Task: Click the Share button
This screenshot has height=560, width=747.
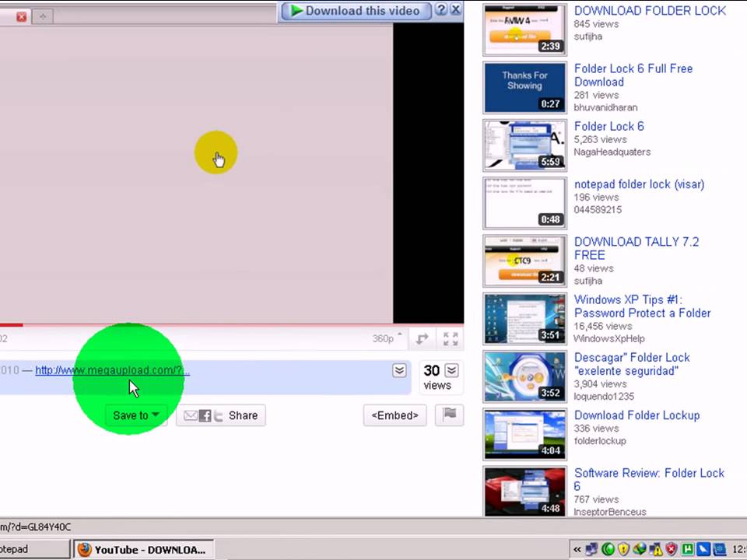Action: (x=221, y=415)
